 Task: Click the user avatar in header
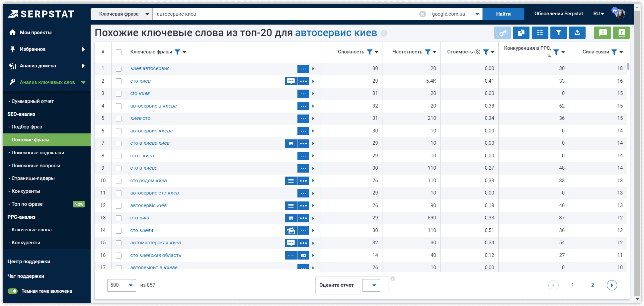tap(620, 14)
